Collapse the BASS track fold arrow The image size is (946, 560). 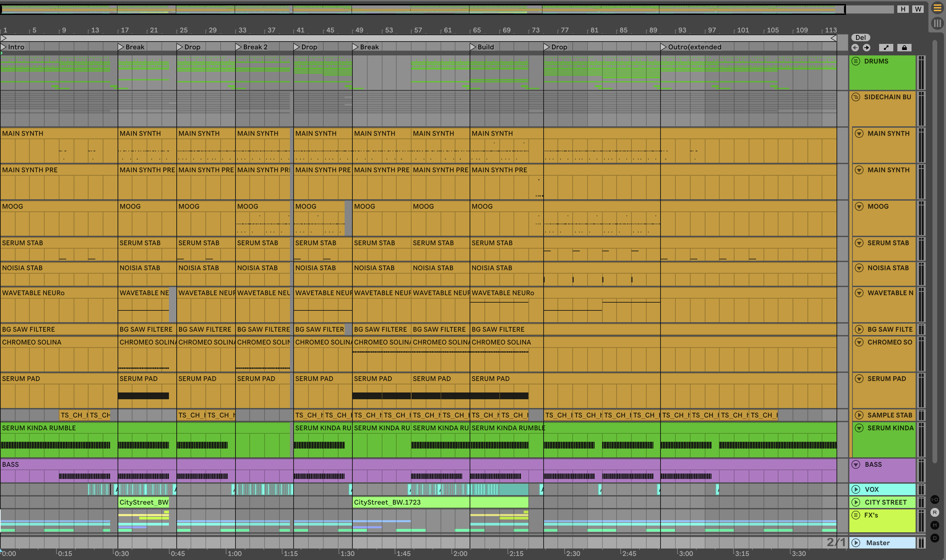pyautogui.click(x=856, y=464)
